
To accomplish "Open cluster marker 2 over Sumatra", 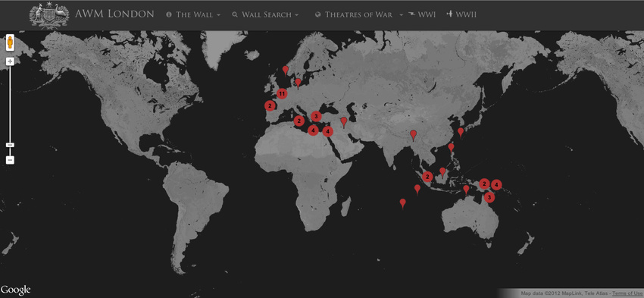I will (427, 177).
